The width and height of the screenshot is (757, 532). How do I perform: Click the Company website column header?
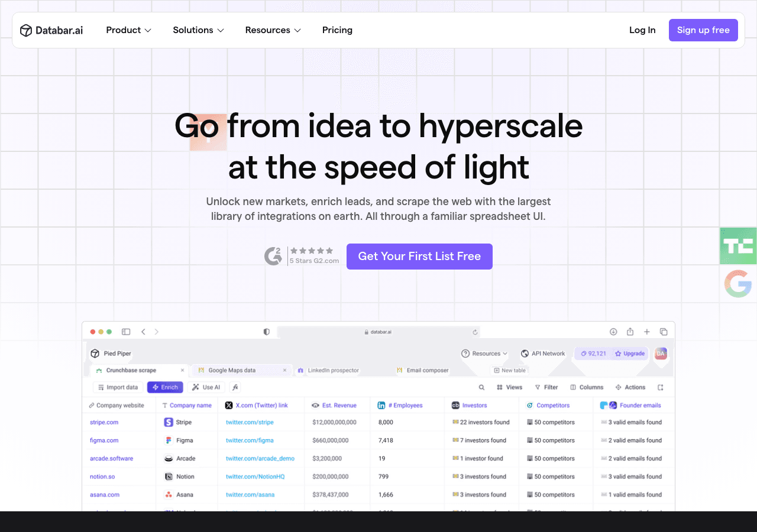pyautogui.click(x=119, y=406)
